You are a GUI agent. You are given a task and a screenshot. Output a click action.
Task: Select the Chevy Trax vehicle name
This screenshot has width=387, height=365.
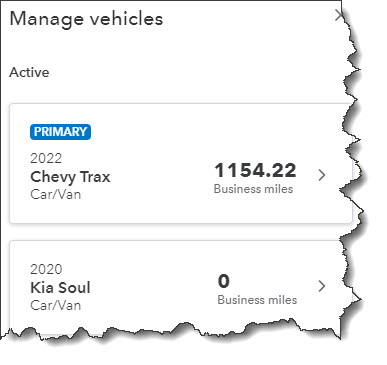tap(70, 177)
